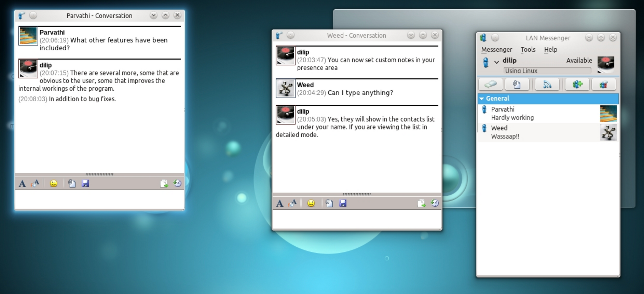The height and width of the screenshot is (294, 644).
Task: Start a chat from LAN Messenger toolbar
Action: pos(490,85)
